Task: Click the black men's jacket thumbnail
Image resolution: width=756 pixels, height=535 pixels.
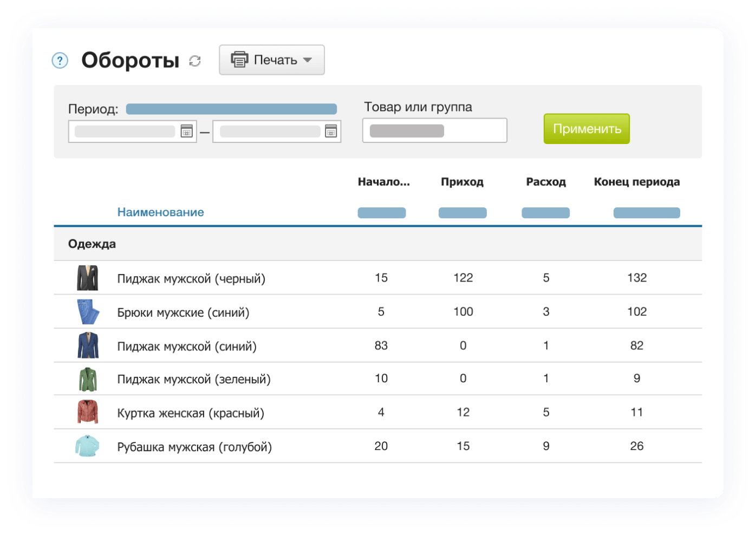Action: tap(87, 278)
